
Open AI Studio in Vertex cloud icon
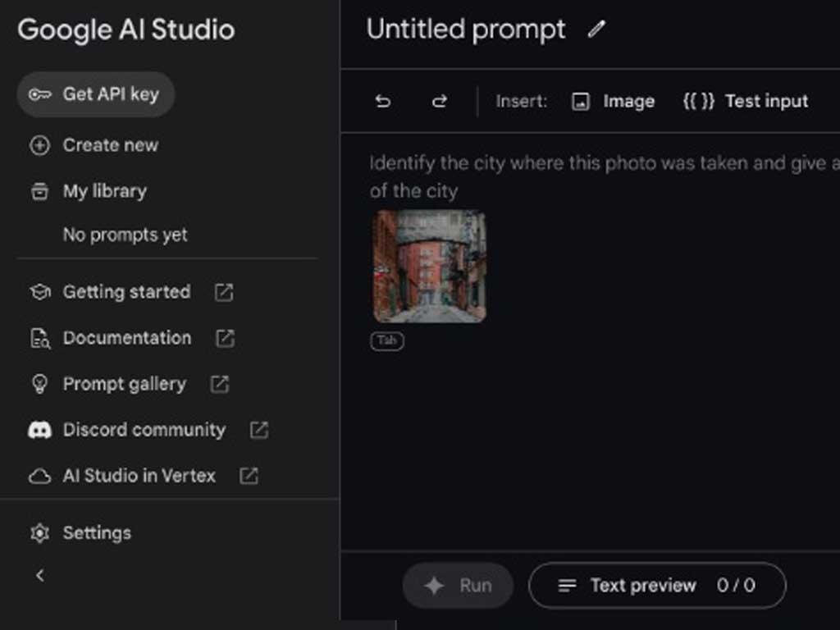[x=39, y=476]
